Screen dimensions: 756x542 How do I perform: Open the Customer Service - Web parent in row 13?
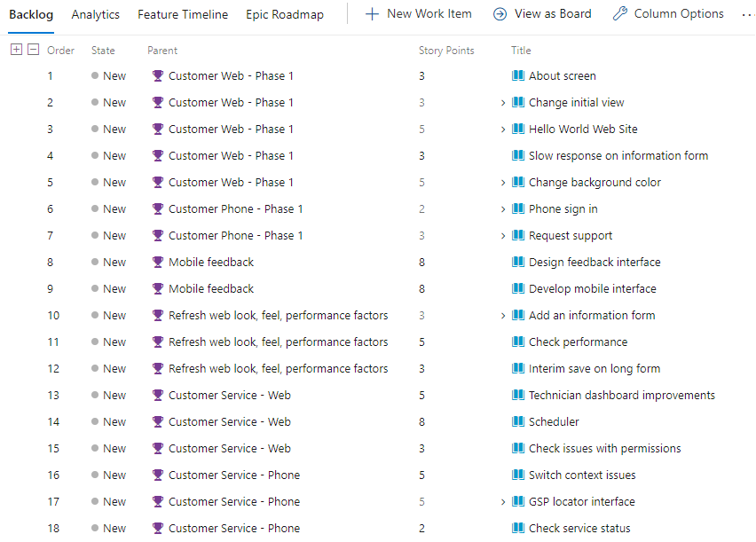pyautogui.click(x=230, y=395)
